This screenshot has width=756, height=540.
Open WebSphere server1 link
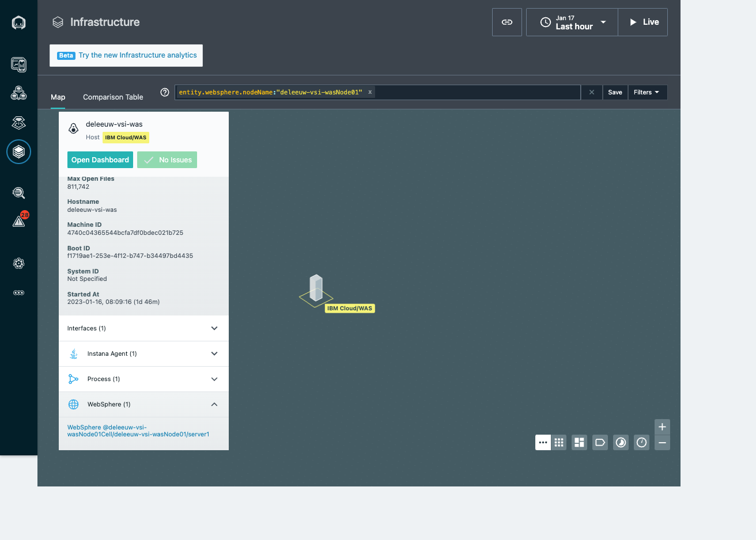[x=138, y=431]
